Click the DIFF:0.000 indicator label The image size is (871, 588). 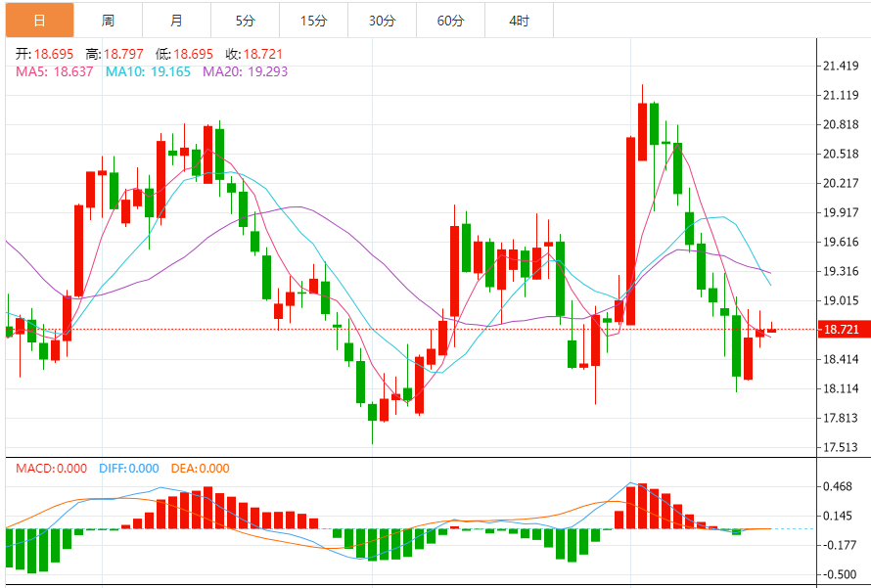[x=129, y=468]
